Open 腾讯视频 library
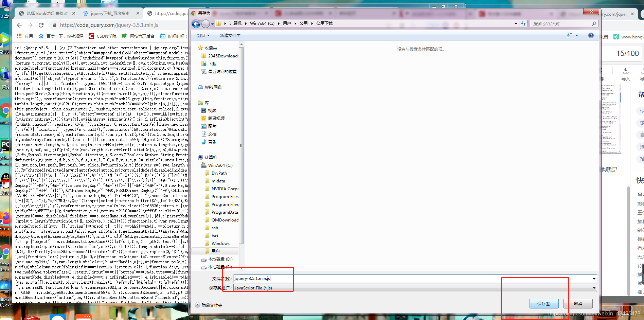644x320 pixels. [x=216, y=119]
